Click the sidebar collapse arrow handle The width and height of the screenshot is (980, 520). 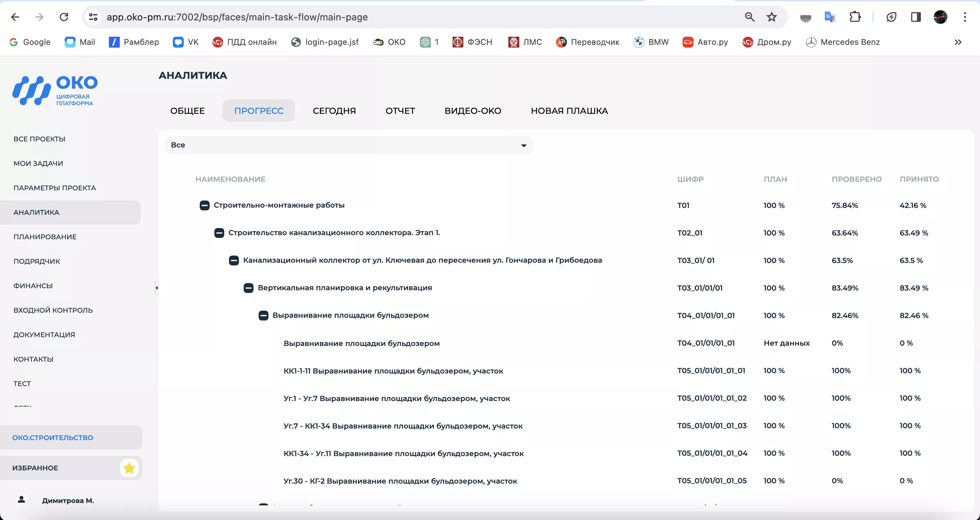[157, 288]
